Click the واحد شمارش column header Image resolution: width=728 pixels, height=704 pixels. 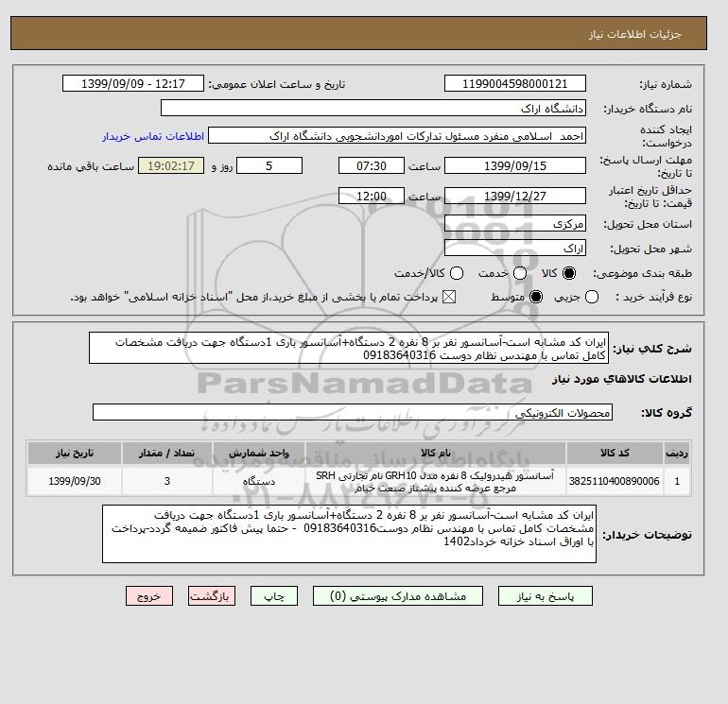[x=259, y=453]
